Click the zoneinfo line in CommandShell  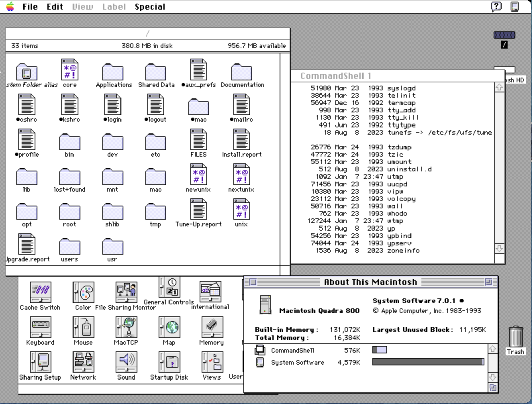368,251
